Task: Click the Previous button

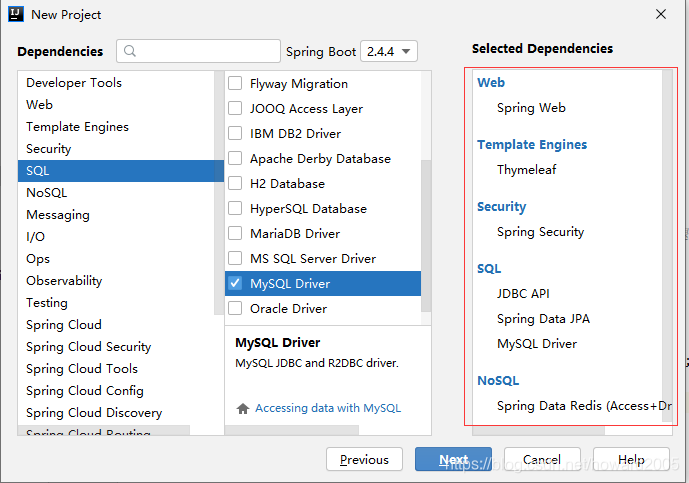Action: tap(364, 459)
